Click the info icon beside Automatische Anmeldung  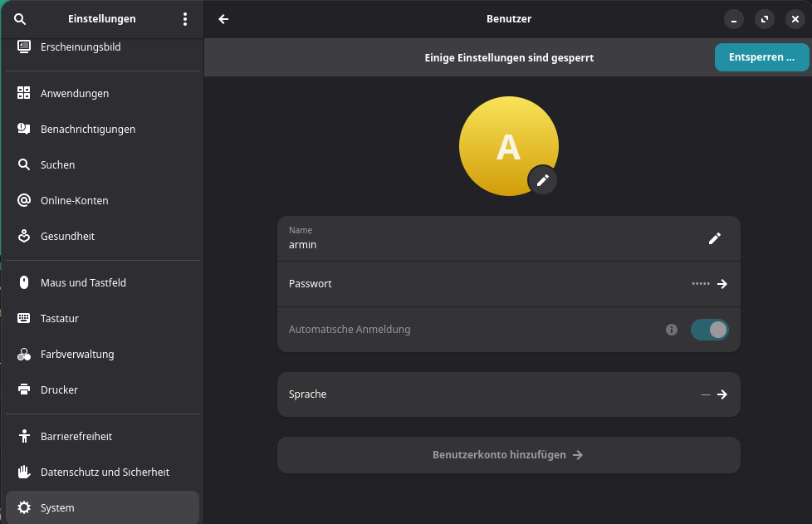pyautogui.click(x=672, y=330)
